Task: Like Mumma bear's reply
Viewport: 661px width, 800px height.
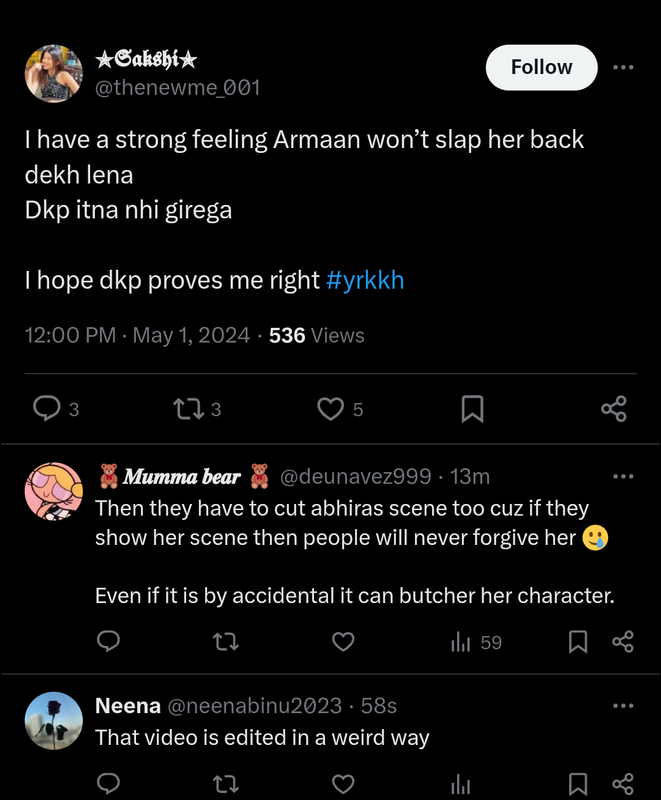Action: [x=343, y=642]
